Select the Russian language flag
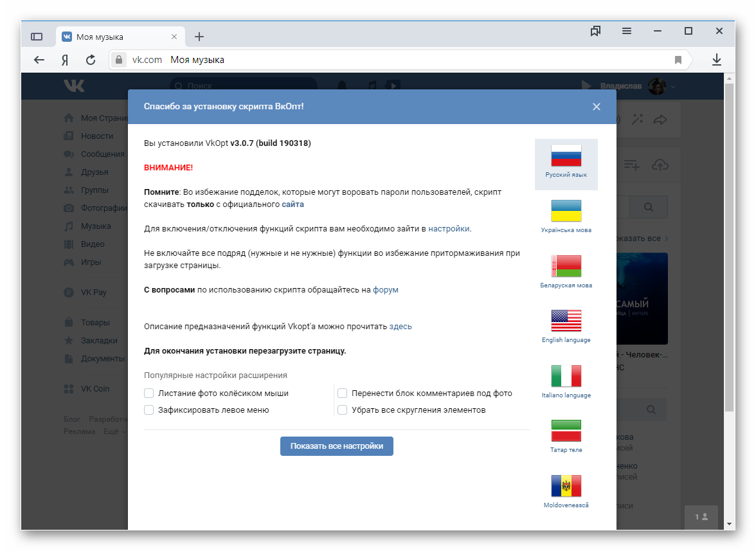 pos(566,156)
